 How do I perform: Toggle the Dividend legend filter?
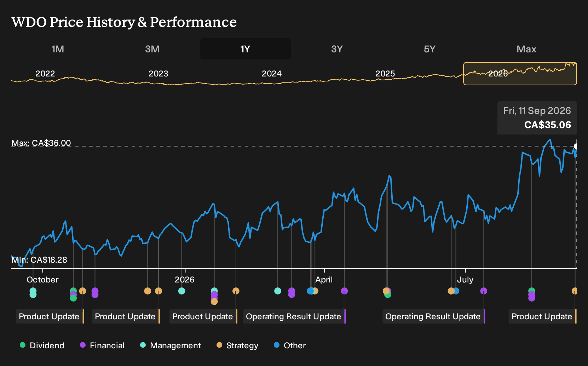[42, 345]
